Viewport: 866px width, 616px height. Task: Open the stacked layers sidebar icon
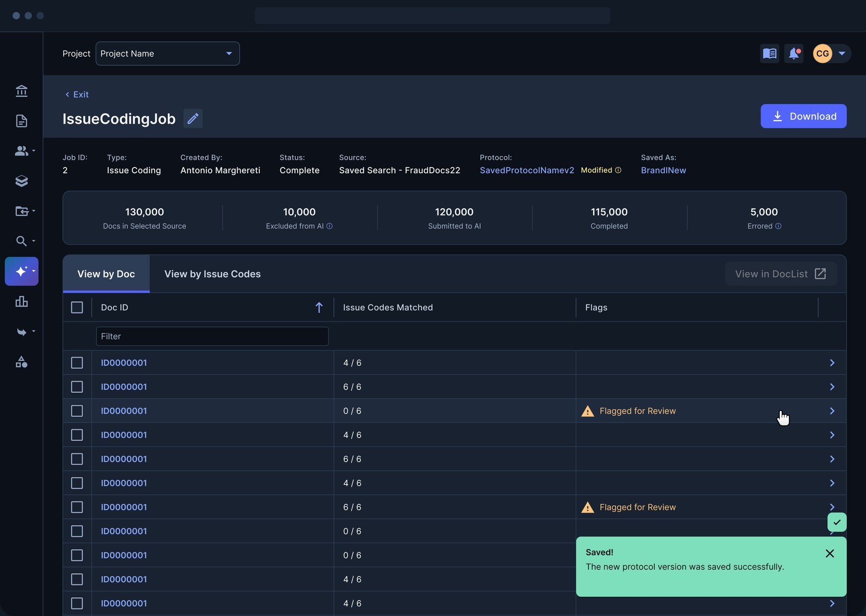22,181
